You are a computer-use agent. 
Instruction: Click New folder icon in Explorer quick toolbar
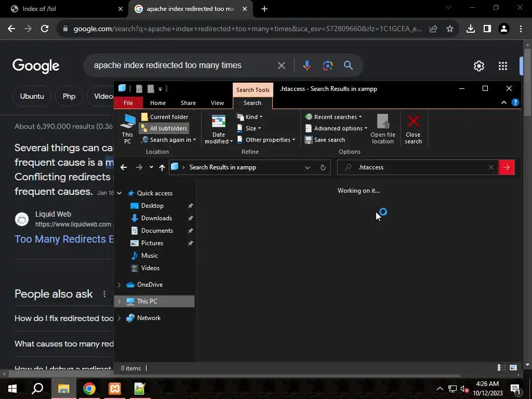(x=151, y=89)
